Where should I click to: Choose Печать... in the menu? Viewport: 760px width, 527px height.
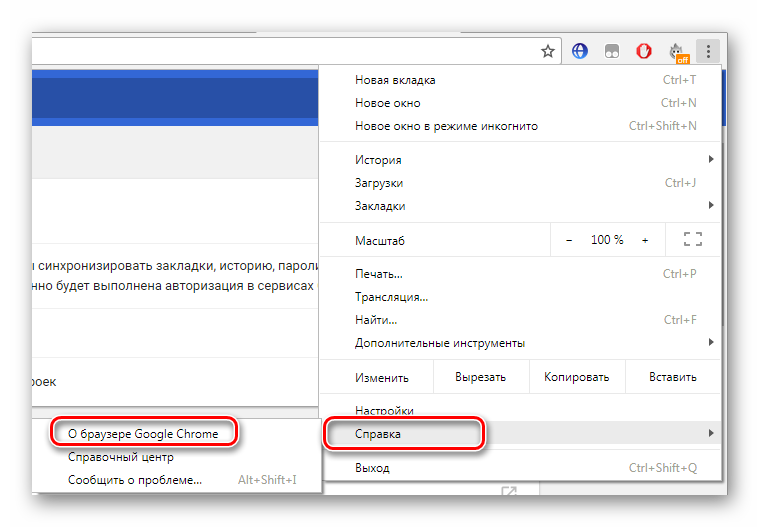click(x=520, y=274)
